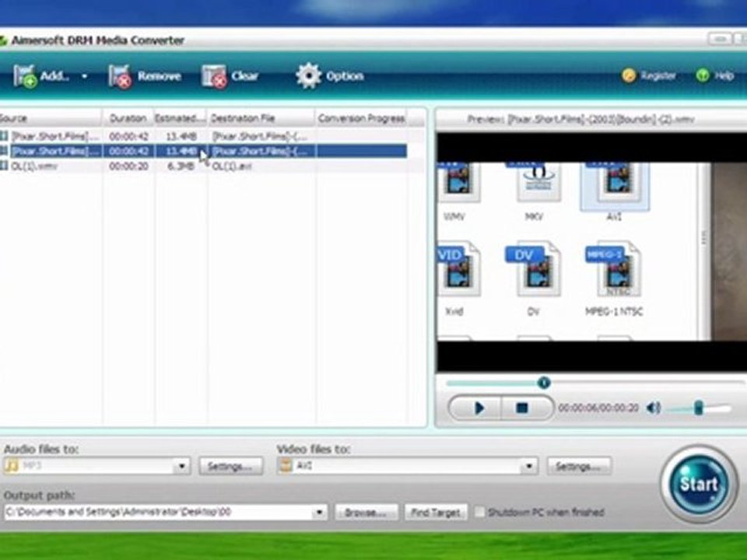Click the big Start conversion button

(699, 484)
